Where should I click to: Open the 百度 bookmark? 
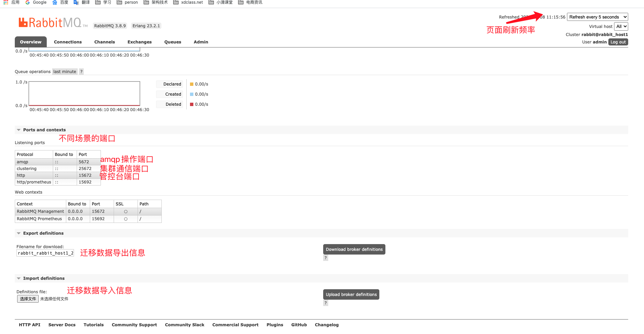[x=61, y=2]
